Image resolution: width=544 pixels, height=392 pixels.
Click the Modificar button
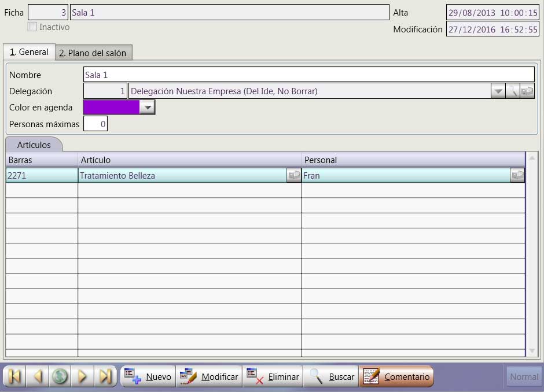tap(209, 376)
